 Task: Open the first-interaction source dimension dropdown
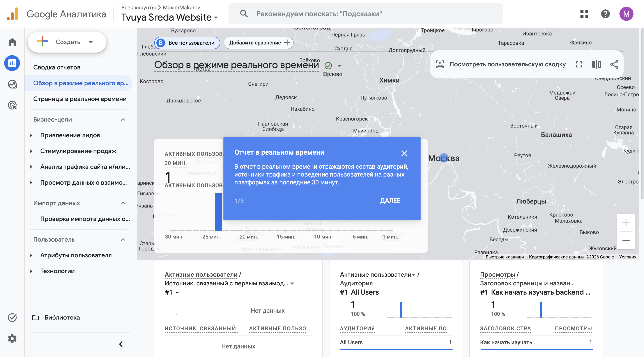coord(292,283)
